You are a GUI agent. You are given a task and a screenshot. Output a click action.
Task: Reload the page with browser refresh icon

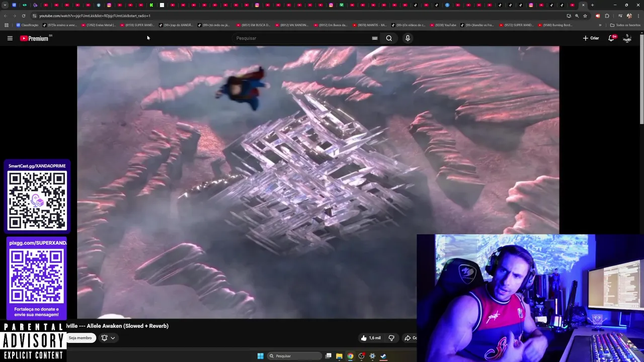click(24, 16)
